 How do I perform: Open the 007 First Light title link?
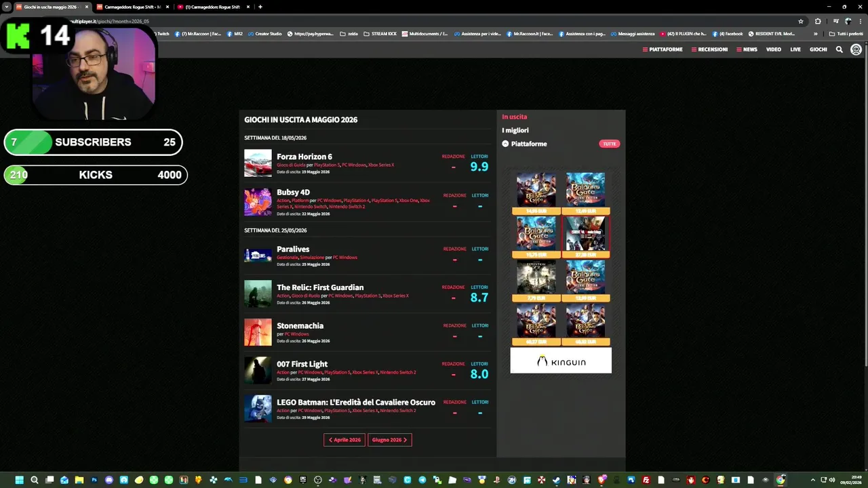[302, 364]
